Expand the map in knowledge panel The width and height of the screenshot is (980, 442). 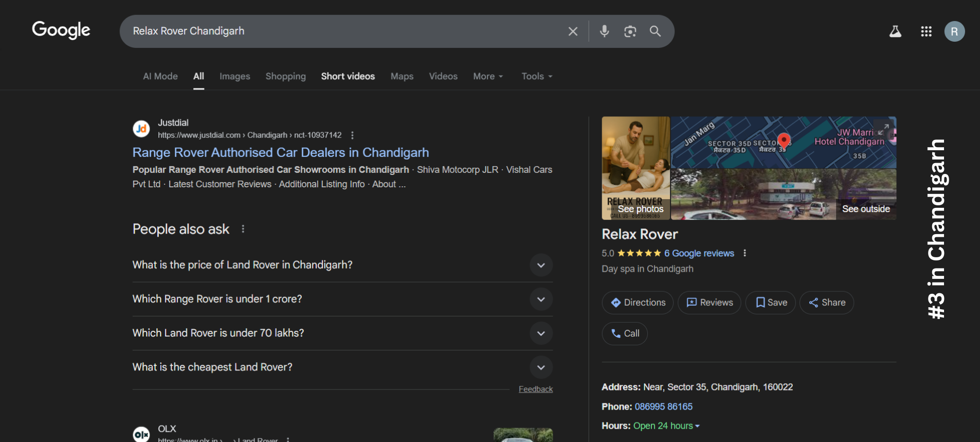tap(883, 129)
